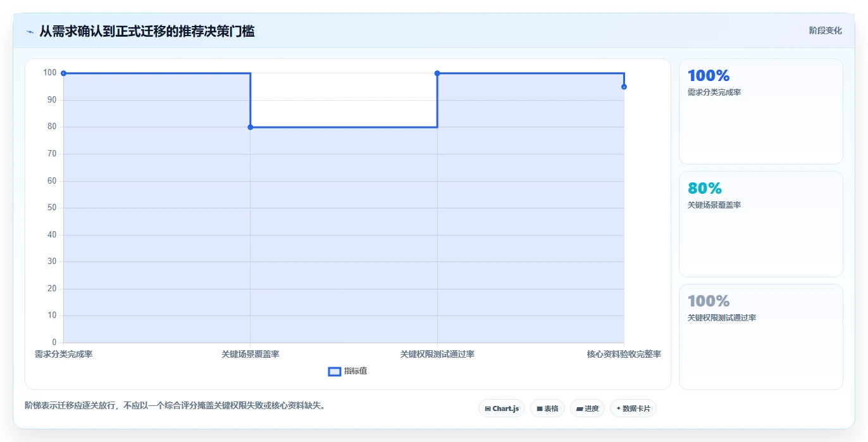Click the 进度 tag button

click(x=587, y=408)
